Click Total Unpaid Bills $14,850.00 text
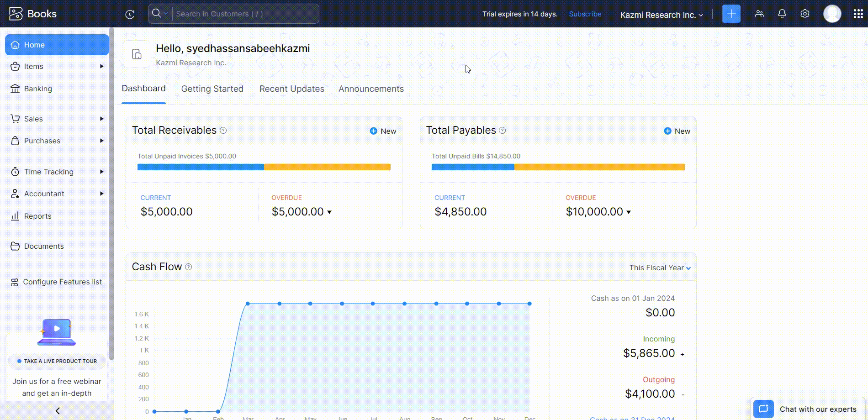 coord(476,156)
